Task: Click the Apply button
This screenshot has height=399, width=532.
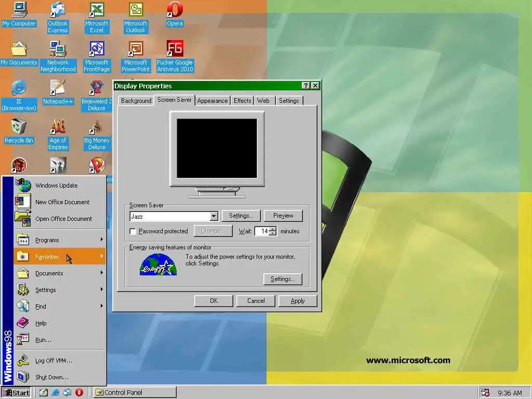Action: tap(298, 301)
